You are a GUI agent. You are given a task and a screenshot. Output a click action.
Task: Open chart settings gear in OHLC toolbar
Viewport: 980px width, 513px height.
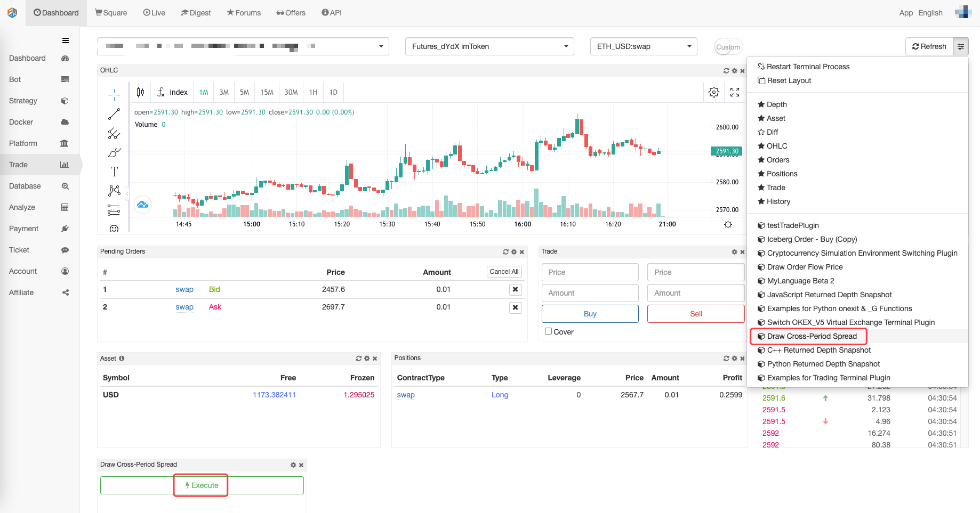click(714, 92)
